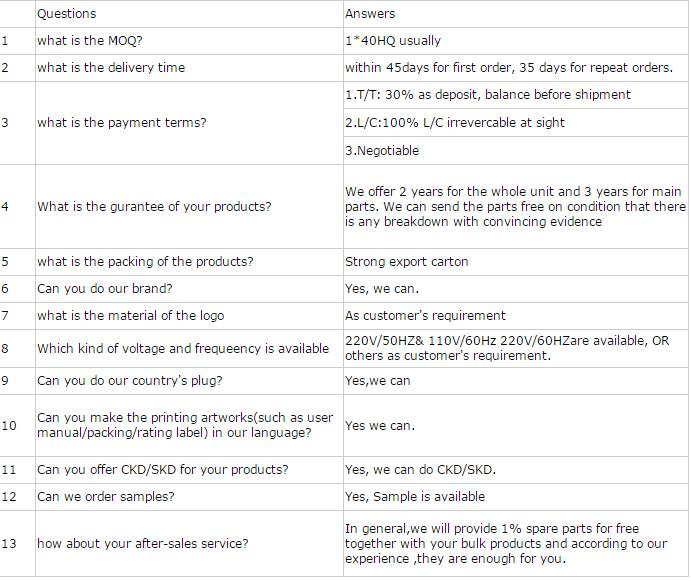Click the 'Questions' column header
Viewport: 691px width, 581px height.
coord(67,14)
